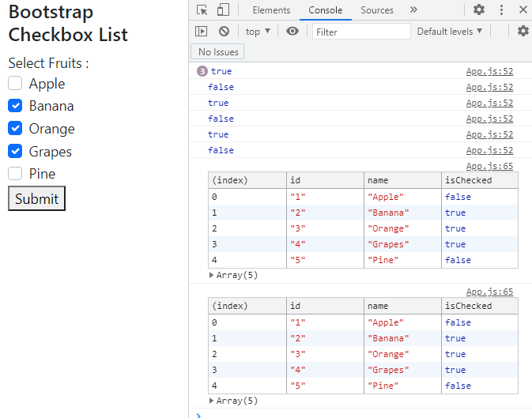The image size is (532, 418).
Task: Expand the first Array(5) entry
Action: click(x=212, y=276)
